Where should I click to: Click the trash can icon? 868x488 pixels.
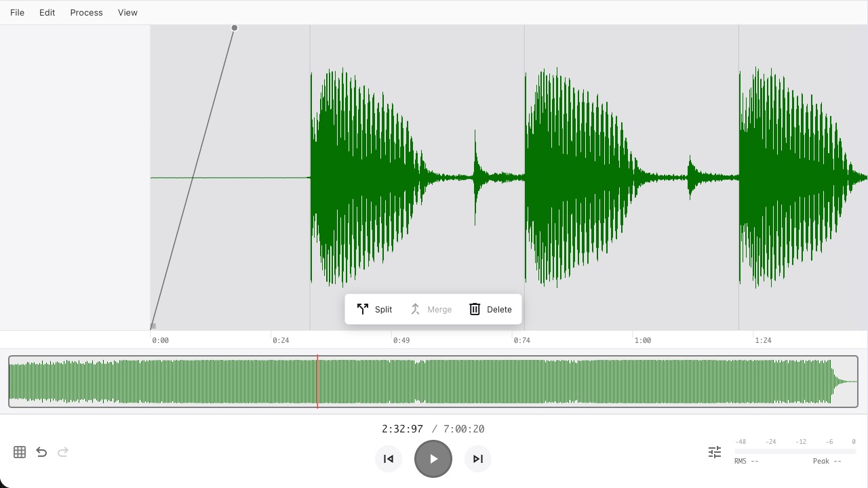[475, 309]
